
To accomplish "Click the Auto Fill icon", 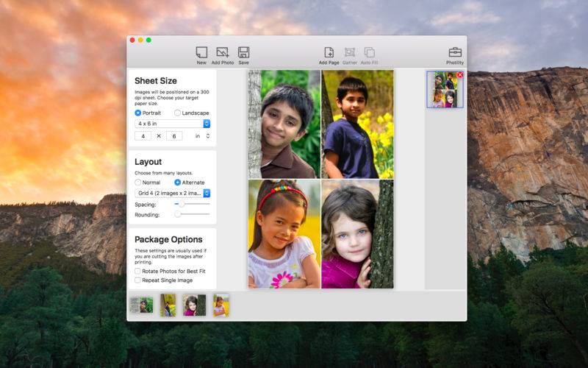I will pyautogui.click(x=370, y=53).
